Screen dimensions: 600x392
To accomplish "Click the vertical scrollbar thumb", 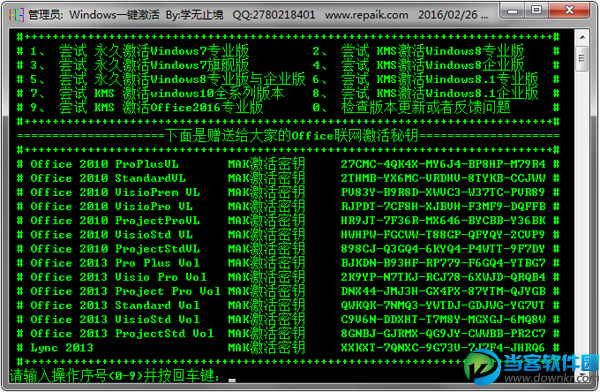I will (582, 59).
